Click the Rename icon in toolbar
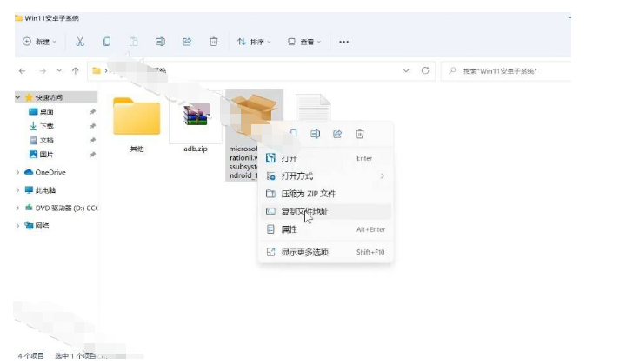The height and width of the screenshot is (364, 626). [160, 42]
